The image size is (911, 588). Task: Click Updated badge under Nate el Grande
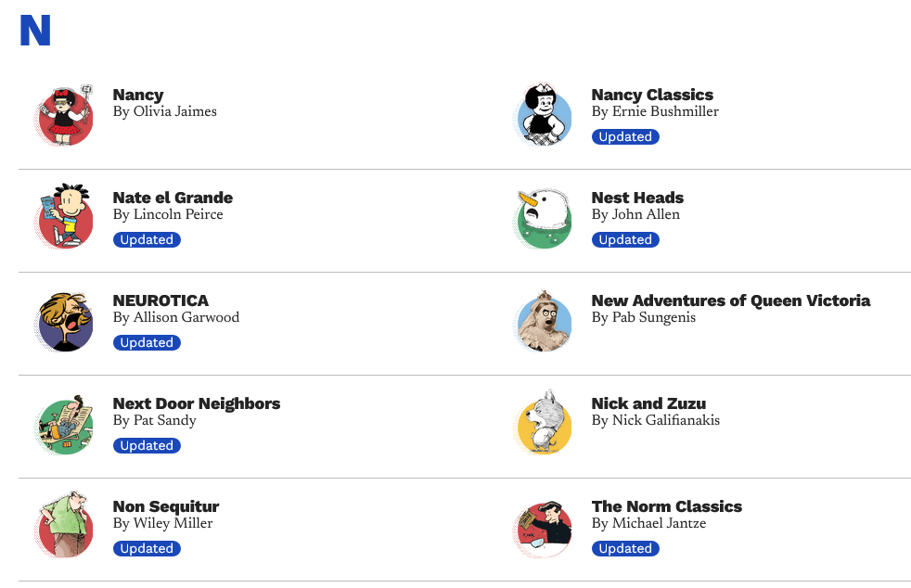pos(147,239)
